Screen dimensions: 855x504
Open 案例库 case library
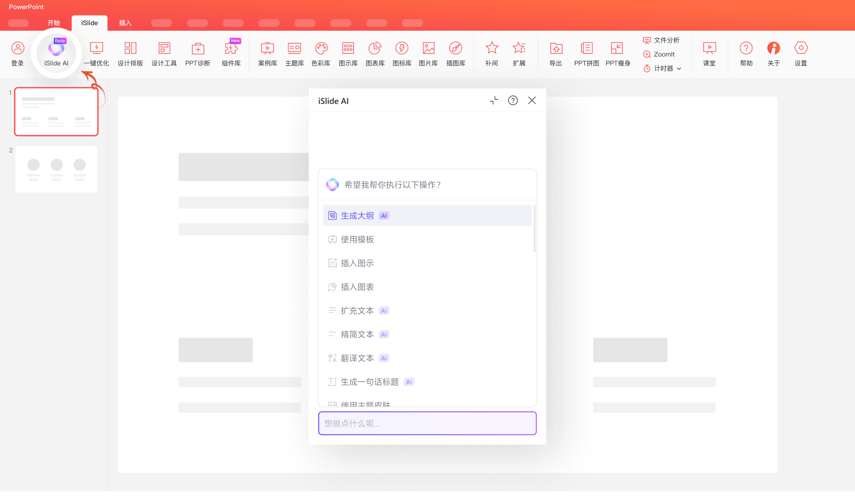coord(267,53)
